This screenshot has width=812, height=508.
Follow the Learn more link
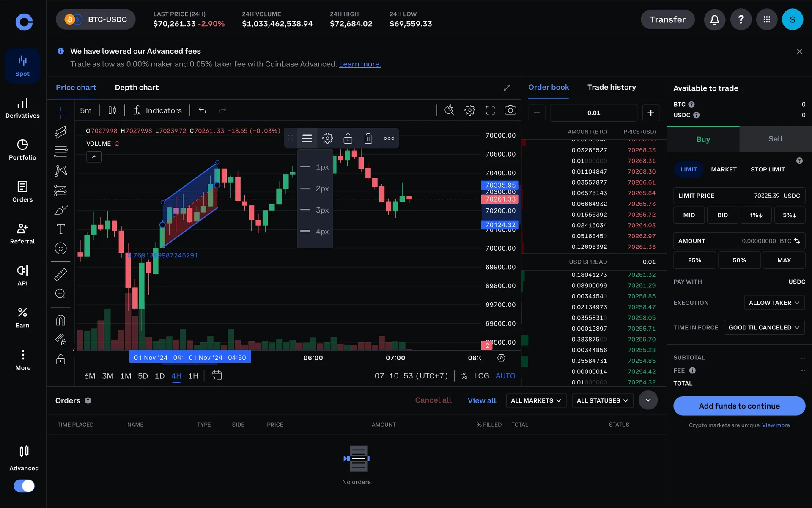pyautogui.click(x=359, y=64)
